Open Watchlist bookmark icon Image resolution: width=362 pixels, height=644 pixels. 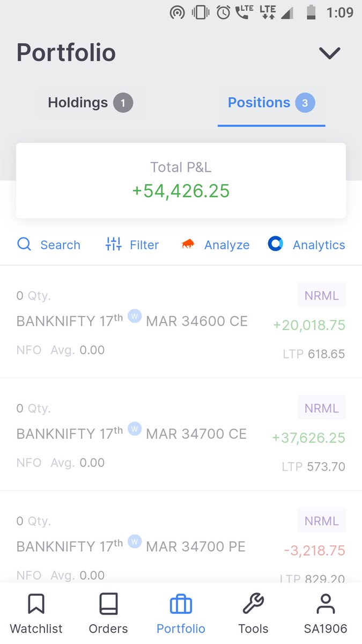point(36,604)
